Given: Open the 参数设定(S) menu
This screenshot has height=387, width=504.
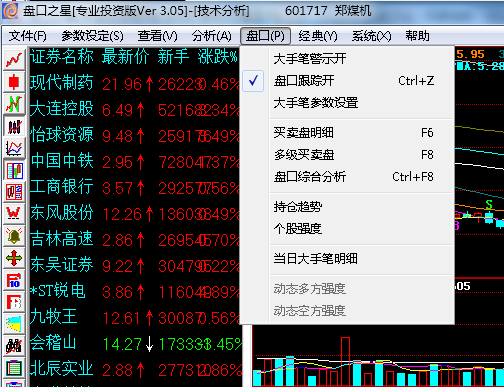Looking at the screenshot, I should click(92, 36).
